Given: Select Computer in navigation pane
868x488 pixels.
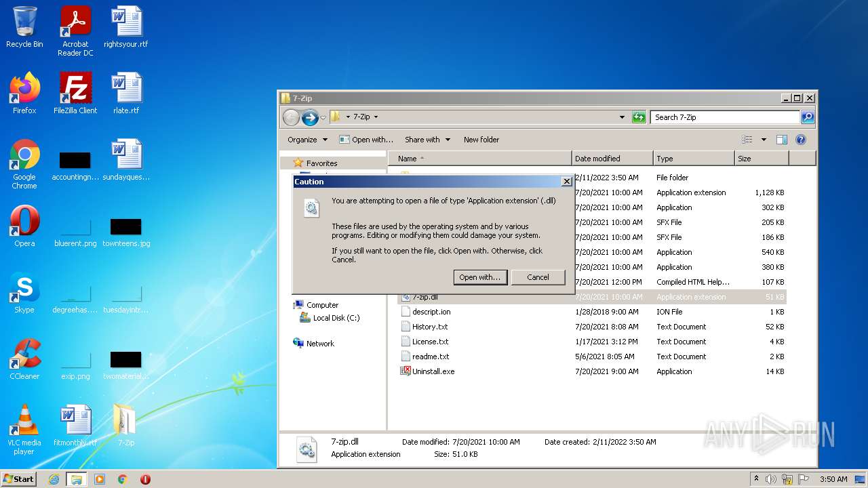Looking at the screenshot, I should (322, 305).
